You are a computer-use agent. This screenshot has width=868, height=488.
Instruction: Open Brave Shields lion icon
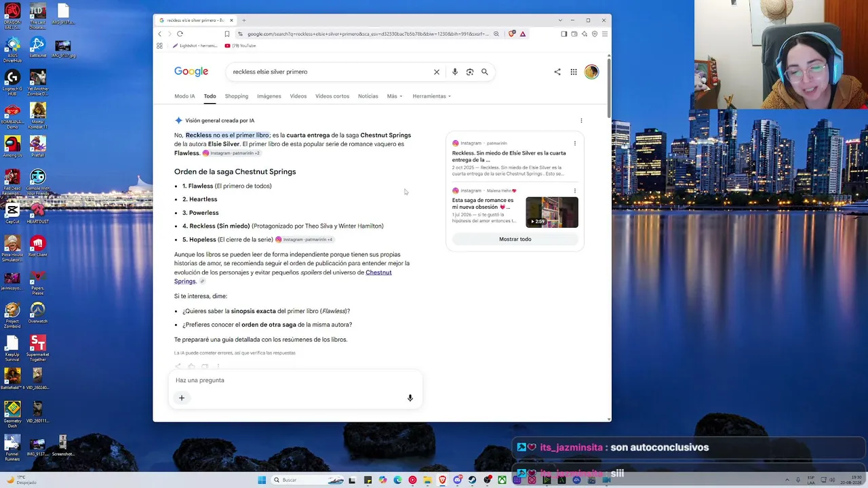[x=512, y=34]
